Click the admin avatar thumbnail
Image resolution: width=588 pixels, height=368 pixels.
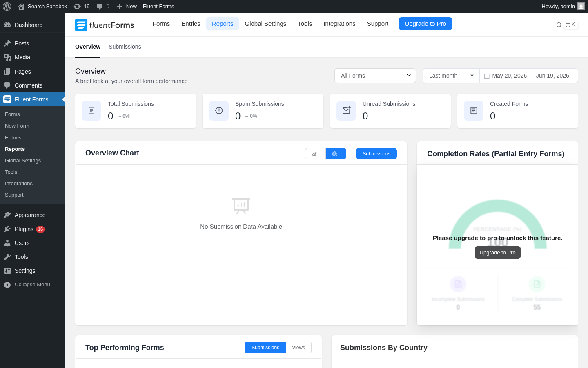[581, 6]
